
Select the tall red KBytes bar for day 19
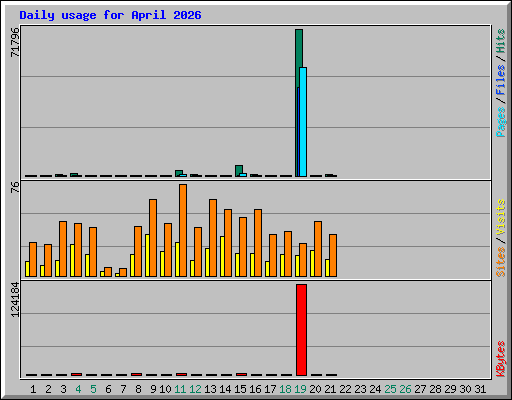click(x=301, y=330)
